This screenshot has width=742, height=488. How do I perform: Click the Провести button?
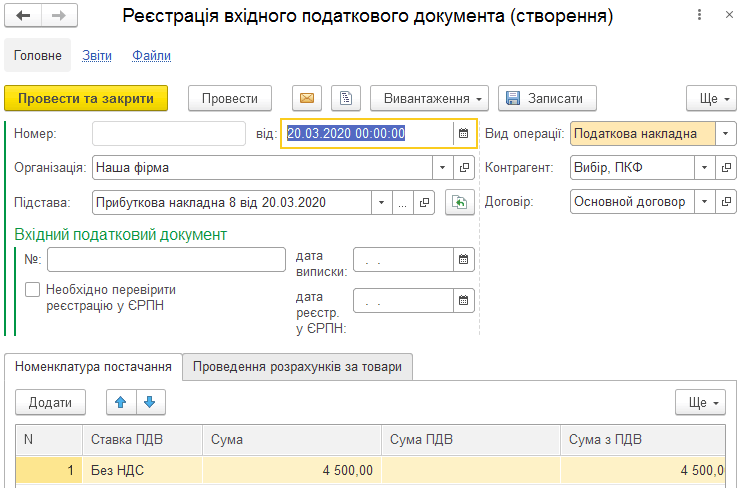click(x=230, y=98)
